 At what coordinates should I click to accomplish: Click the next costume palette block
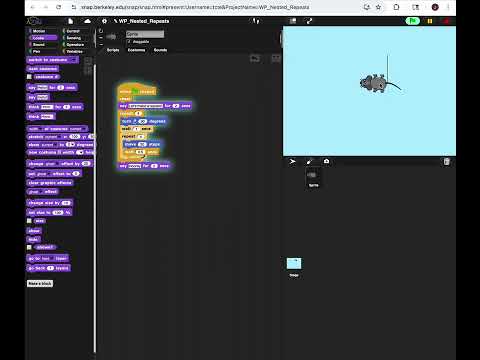pyautogui.click(x=43, y=69)
